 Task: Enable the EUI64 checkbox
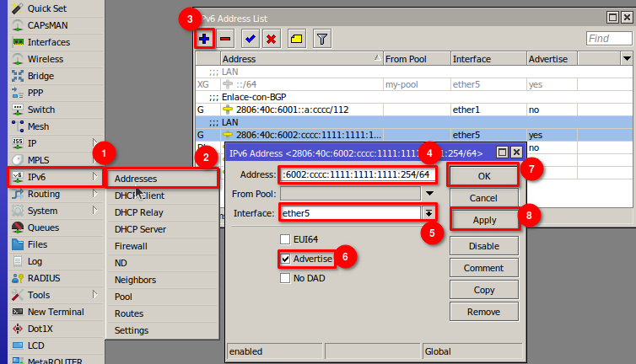tap(286, 239)
